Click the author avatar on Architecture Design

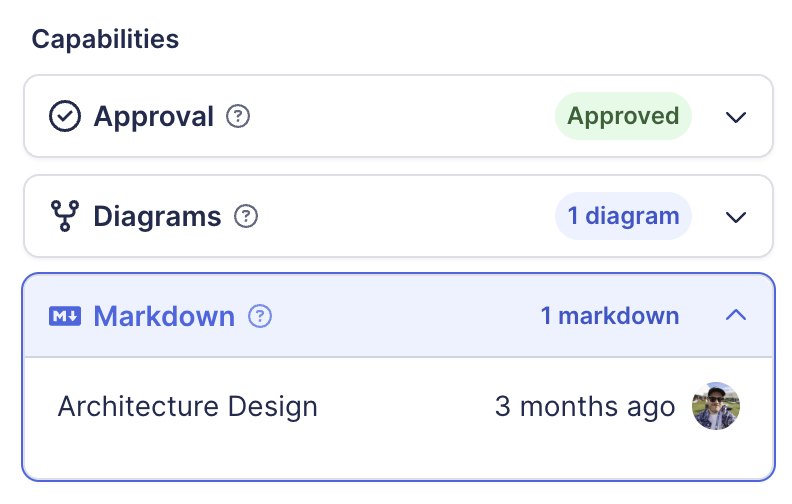pos(716,406)
